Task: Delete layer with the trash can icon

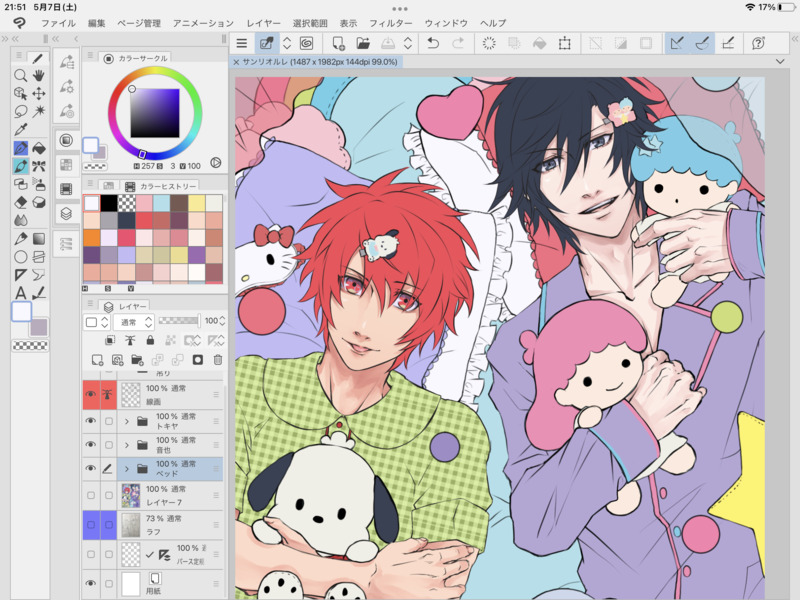Action: tap(218, 360)
